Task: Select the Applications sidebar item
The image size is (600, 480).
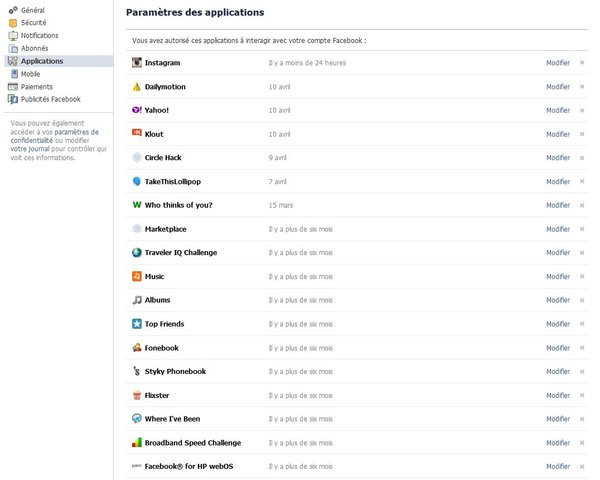Action: coord(59,61)
